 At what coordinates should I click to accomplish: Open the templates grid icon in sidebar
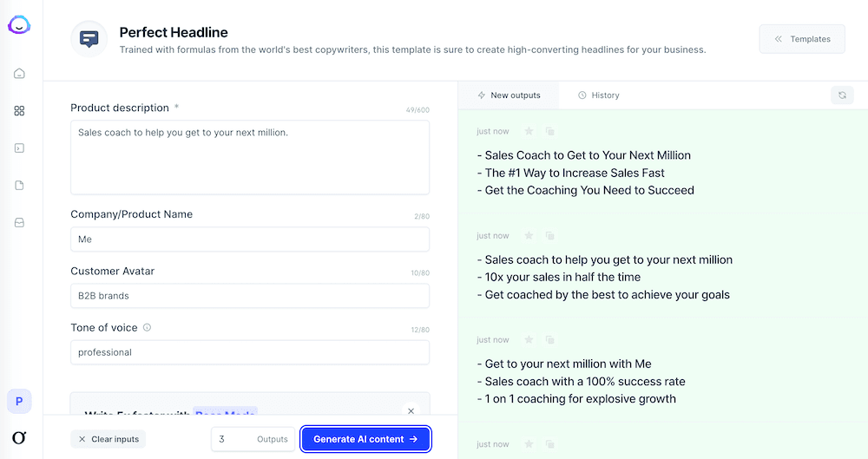point(19,111)
